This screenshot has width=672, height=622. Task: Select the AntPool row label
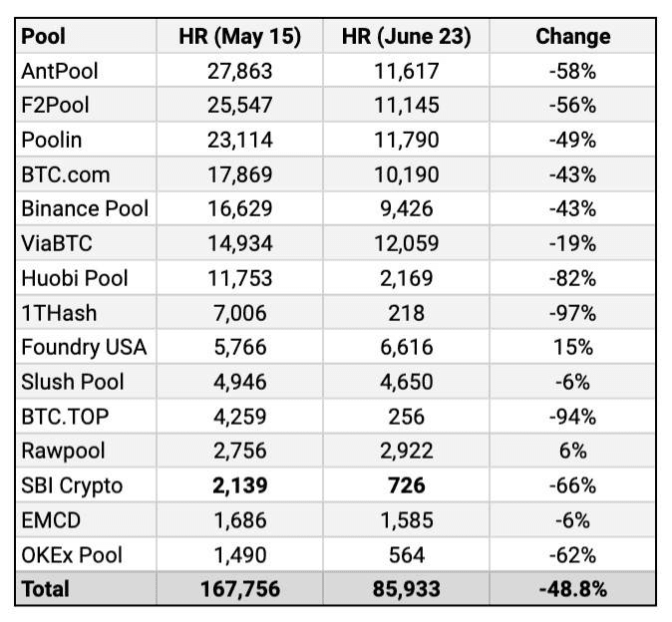(60, 71)
